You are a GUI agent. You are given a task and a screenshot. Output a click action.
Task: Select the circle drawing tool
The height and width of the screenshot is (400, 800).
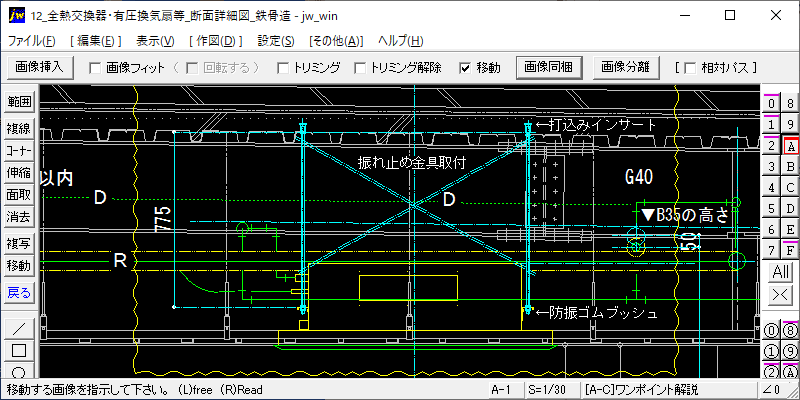[x=19, y=371]
